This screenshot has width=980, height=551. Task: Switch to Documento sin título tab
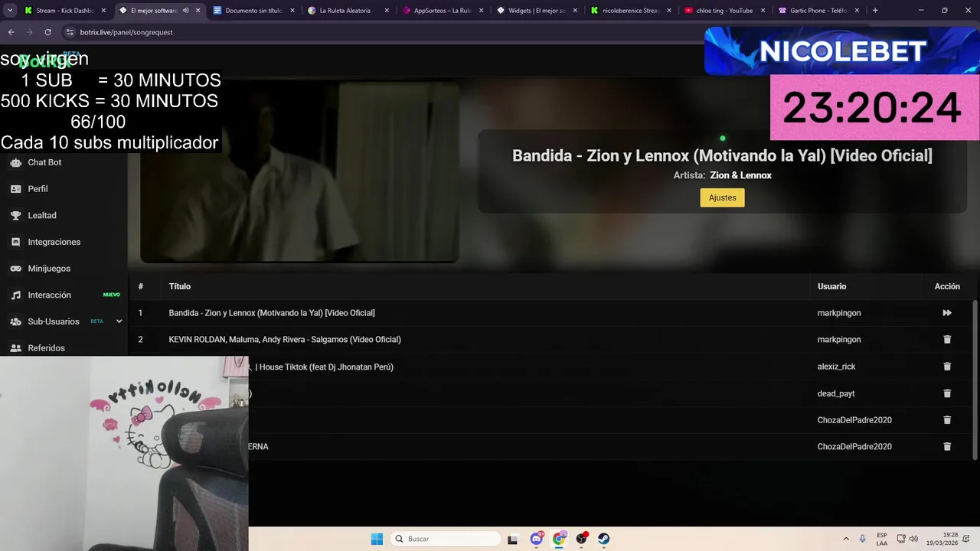pyautogui.click(x=253, y=11)
